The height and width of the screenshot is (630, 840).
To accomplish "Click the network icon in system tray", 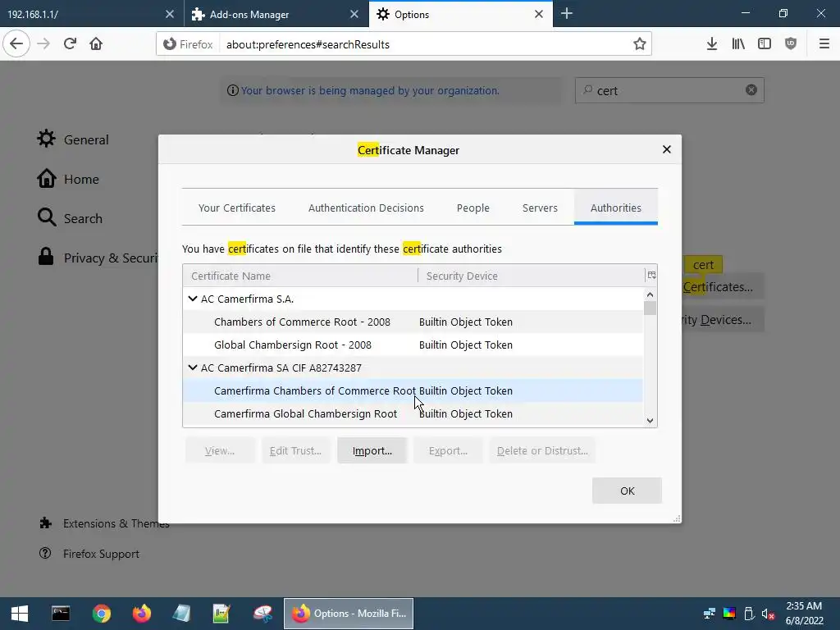I will [710, 614].
